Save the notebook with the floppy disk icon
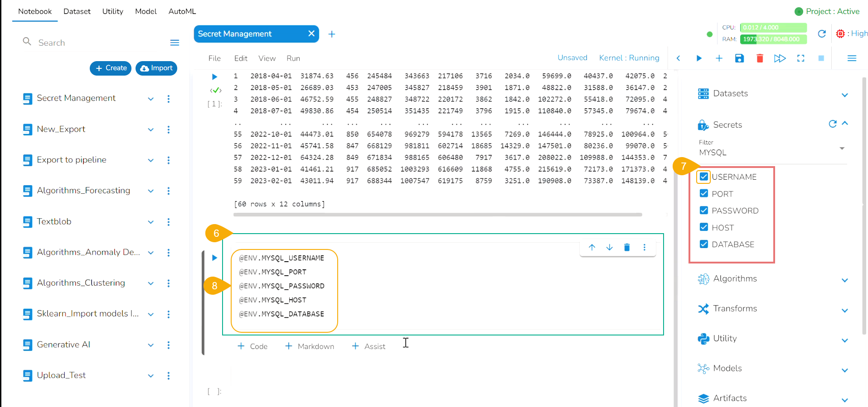This screenshot has height=407, width=868. point(739,58)
